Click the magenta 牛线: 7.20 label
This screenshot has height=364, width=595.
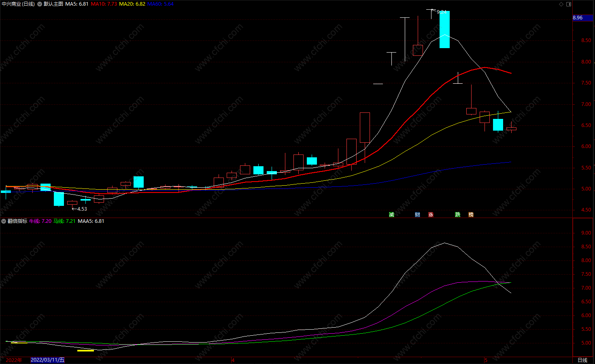[x=40, y=221]
